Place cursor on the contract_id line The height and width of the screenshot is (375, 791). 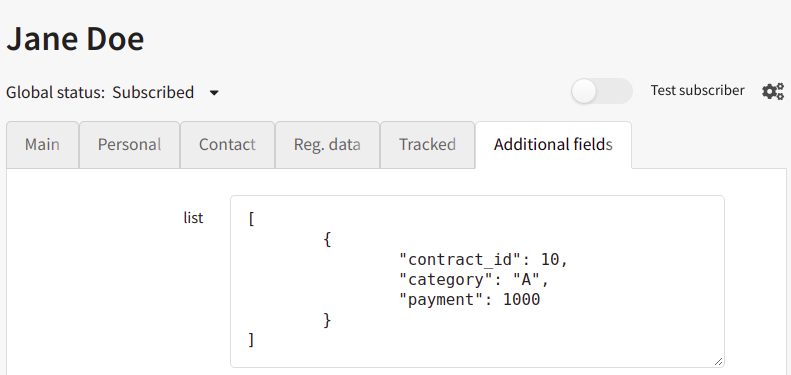coord(483,259)
